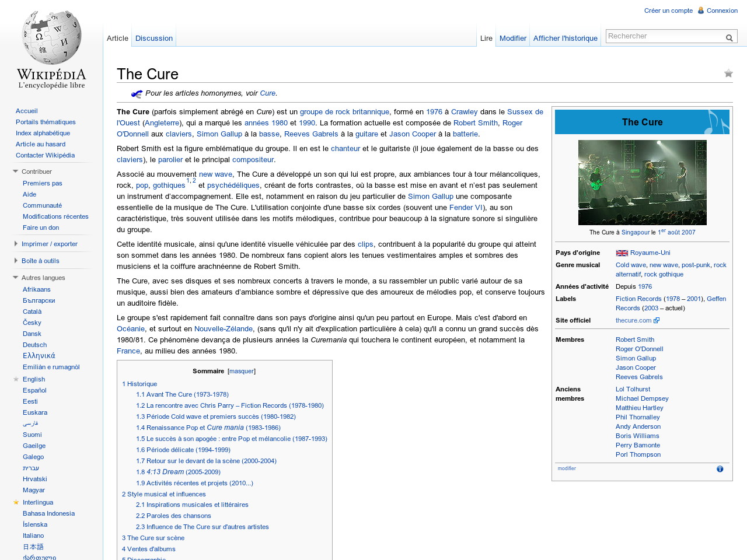This screenshot has height=560, width=747.
Task: Switch to the Discussion tab
Action: click(154, 38)
